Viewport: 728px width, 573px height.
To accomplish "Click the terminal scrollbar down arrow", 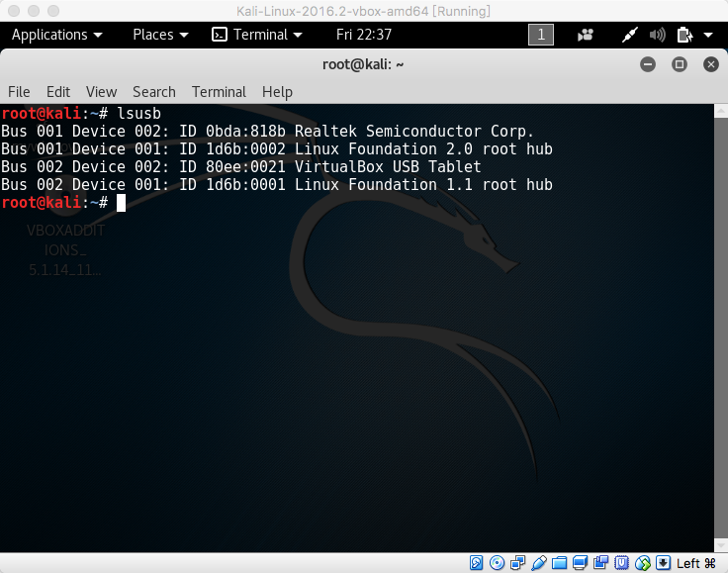I will coord(720,545).
